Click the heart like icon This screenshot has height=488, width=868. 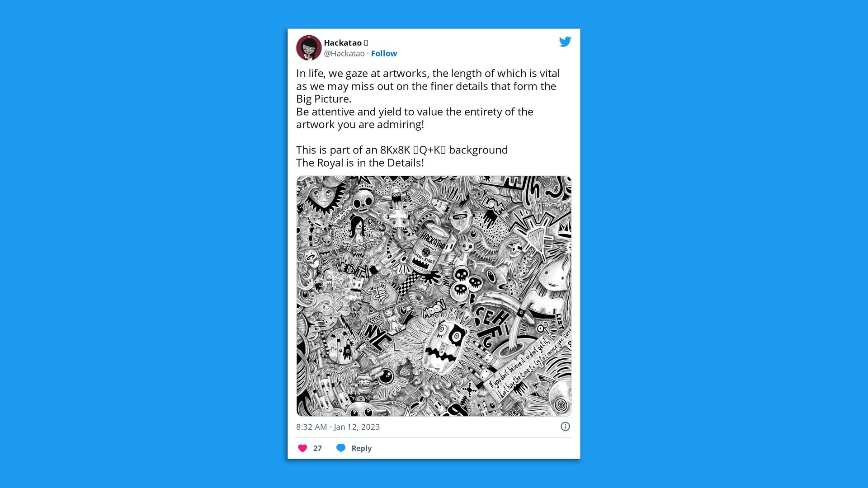[x=302, y=448]
